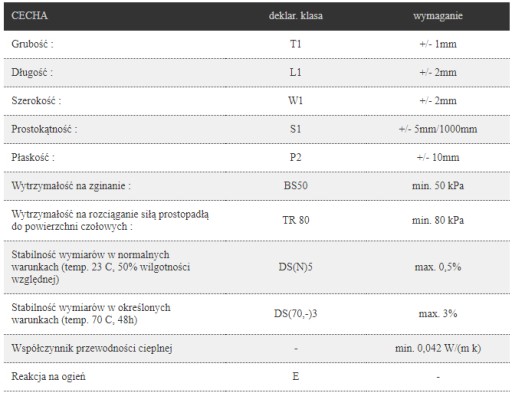Click the P2 class value
Image resolution: width=512 pixels, height=393 pixels.
click(296, 157)
